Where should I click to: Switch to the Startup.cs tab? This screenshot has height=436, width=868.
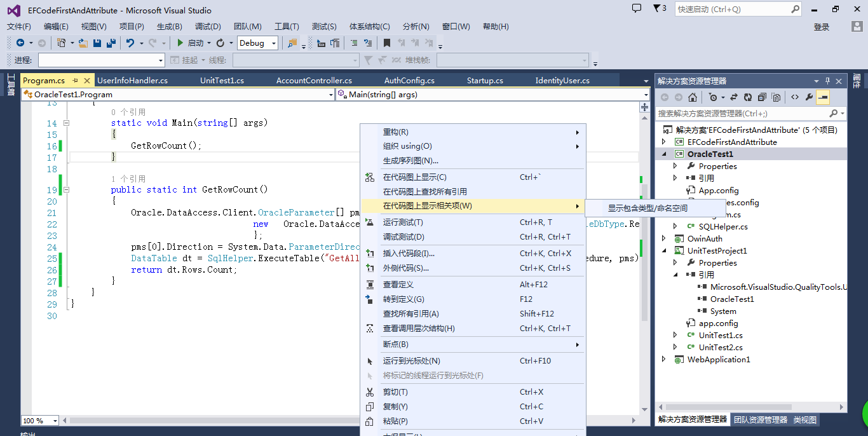click(485, 81)
